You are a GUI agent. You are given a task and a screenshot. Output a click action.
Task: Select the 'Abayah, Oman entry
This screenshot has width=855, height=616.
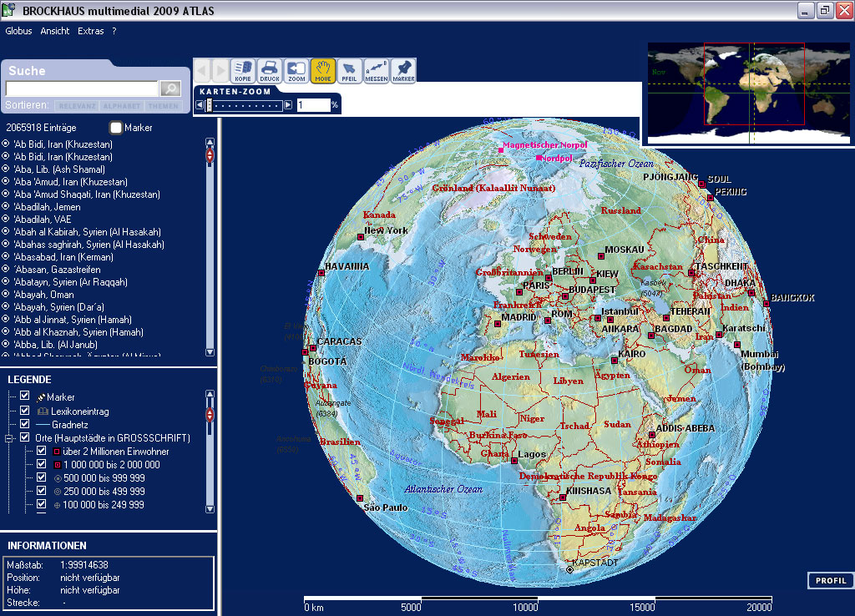point(43,295)
